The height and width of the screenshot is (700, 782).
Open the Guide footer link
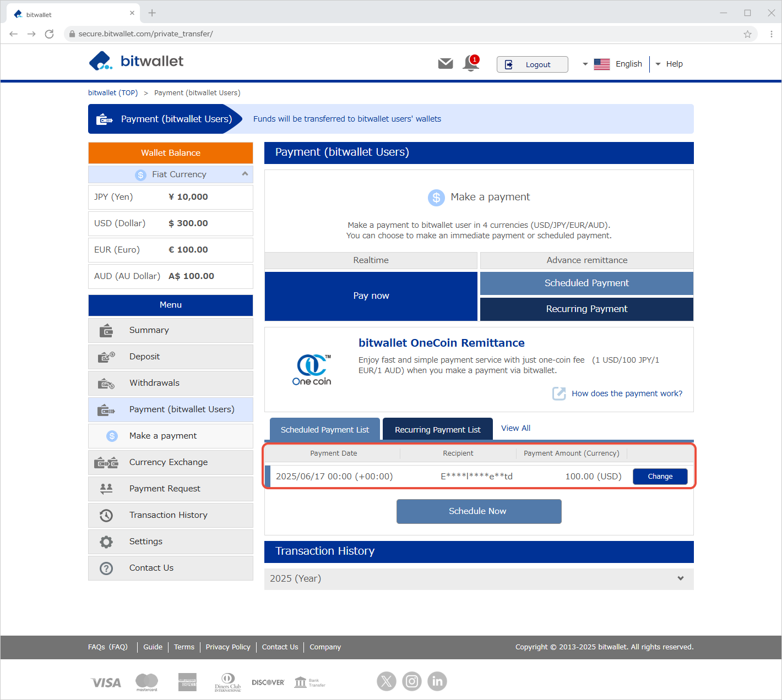[153, 647]
